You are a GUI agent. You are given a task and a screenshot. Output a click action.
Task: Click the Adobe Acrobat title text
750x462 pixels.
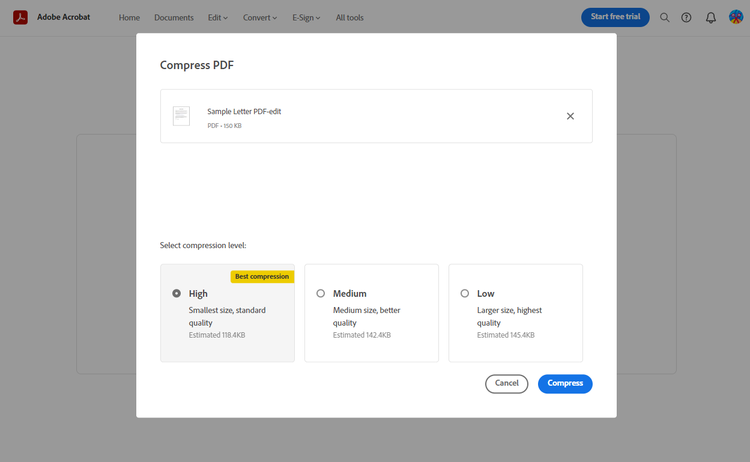pos(64,17)
